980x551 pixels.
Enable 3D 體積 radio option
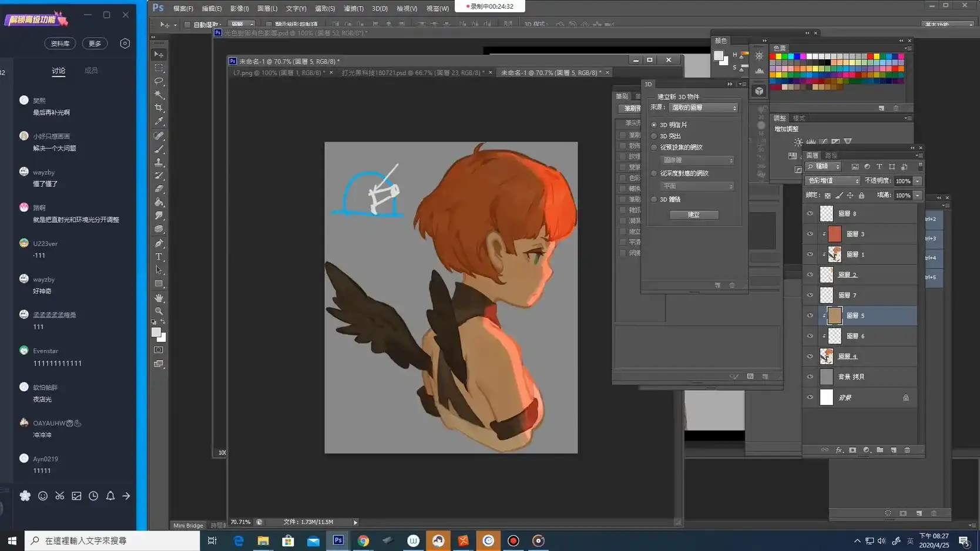(x=654, y=200)
